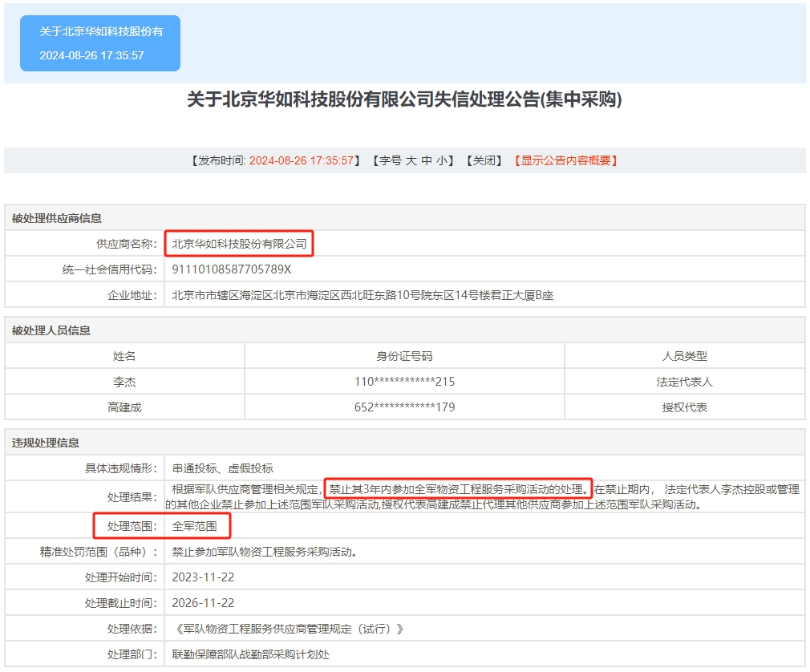Select ID number 652************179

(404, 407)
